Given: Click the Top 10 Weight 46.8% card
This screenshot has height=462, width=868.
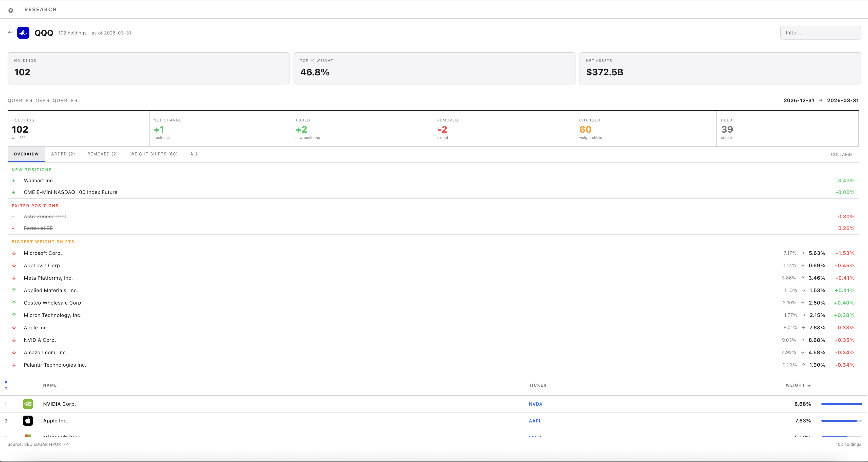Looking at the screenshot, I should tap(434, 68).
